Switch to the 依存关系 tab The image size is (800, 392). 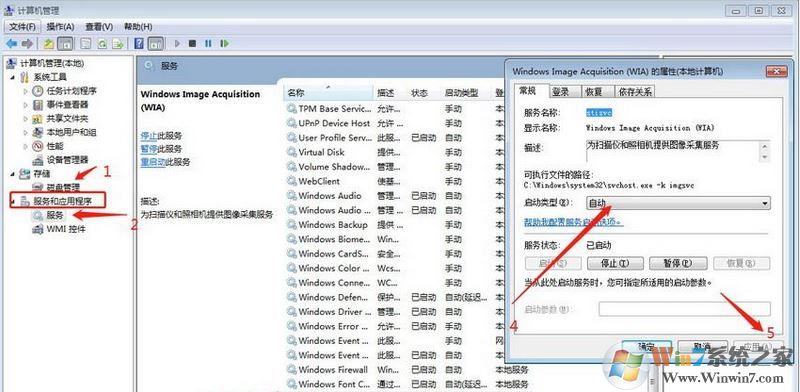pos(635,91)
